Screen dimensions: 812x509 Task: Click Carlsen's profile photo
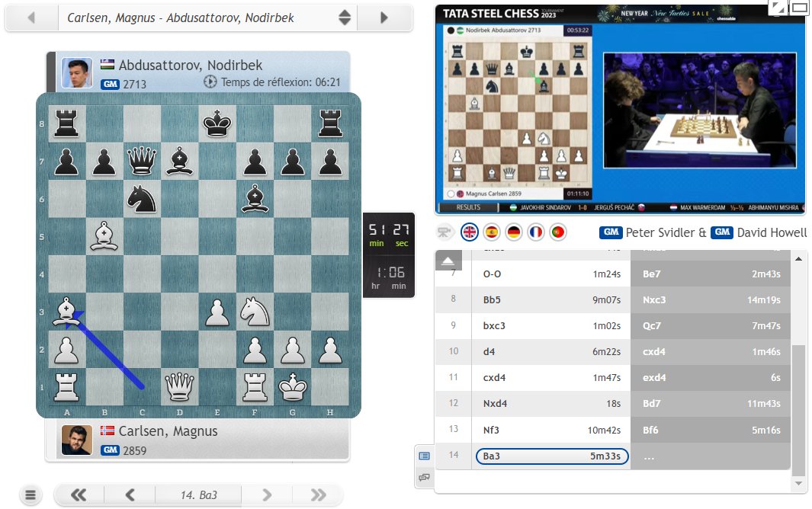click(77, 440)
